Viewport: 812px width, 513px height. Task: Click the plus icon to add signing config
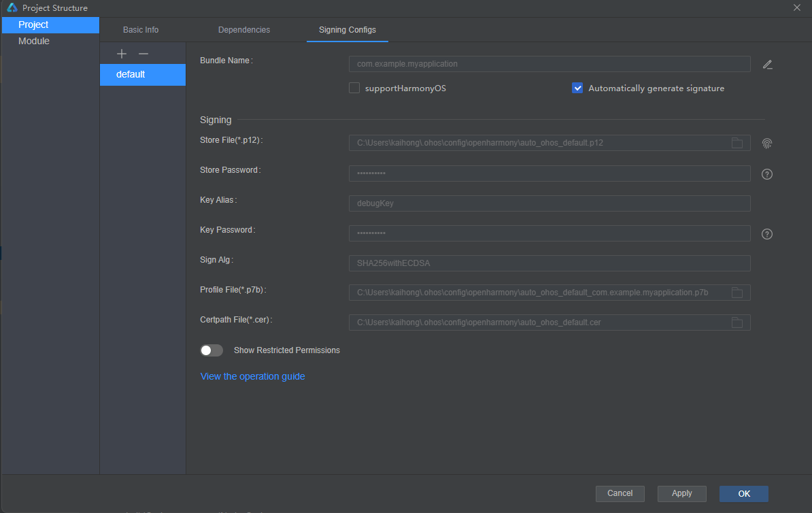122,54
